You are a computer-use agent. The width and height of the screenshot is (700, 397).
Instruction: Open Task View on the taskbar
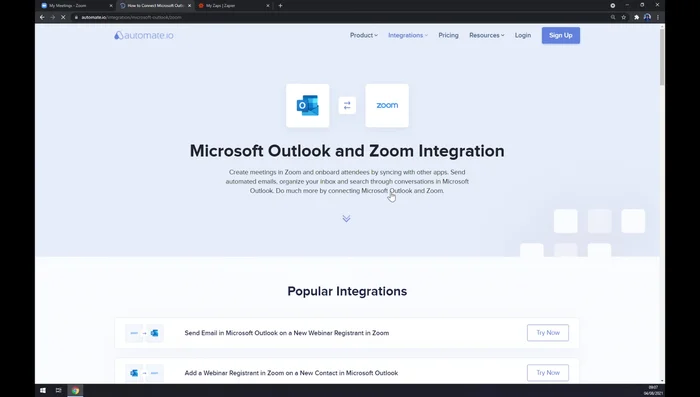click(x=58, y=390)
